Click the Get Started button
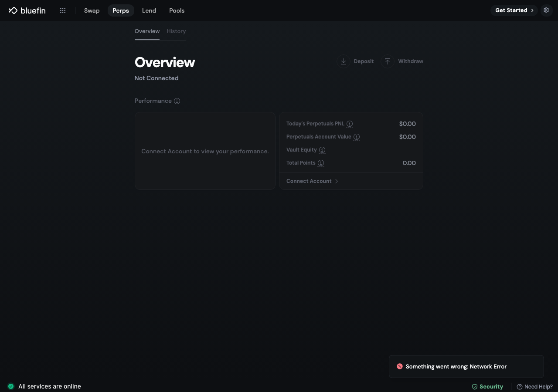The width and height of the screenshot is (558, 392). point(514,10)
